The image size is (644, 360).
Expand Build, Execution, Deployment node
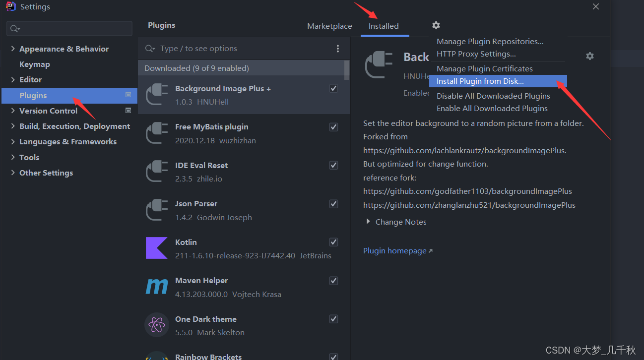(x=13, y=126)
